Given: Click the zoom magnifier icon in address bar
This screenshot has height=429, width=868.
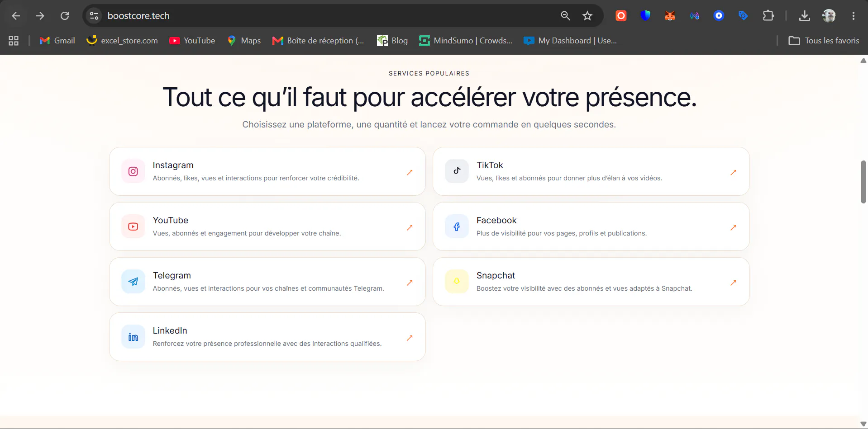Looking at the screenshot, I should click(x=565, y=16).
